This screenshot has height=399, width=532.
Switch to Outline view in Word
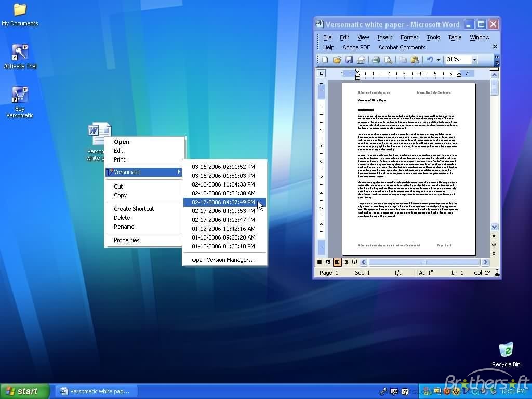point(345,262)
